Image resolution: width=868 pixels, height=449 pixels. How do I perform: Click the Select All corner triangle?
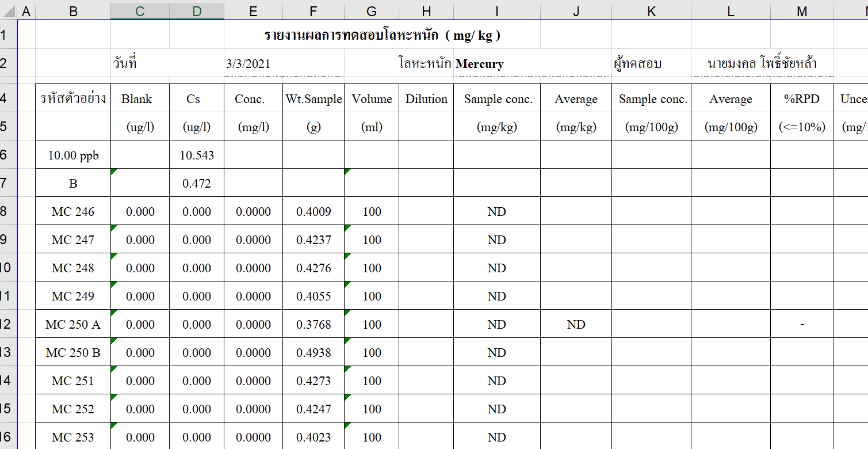click(9, 11)
